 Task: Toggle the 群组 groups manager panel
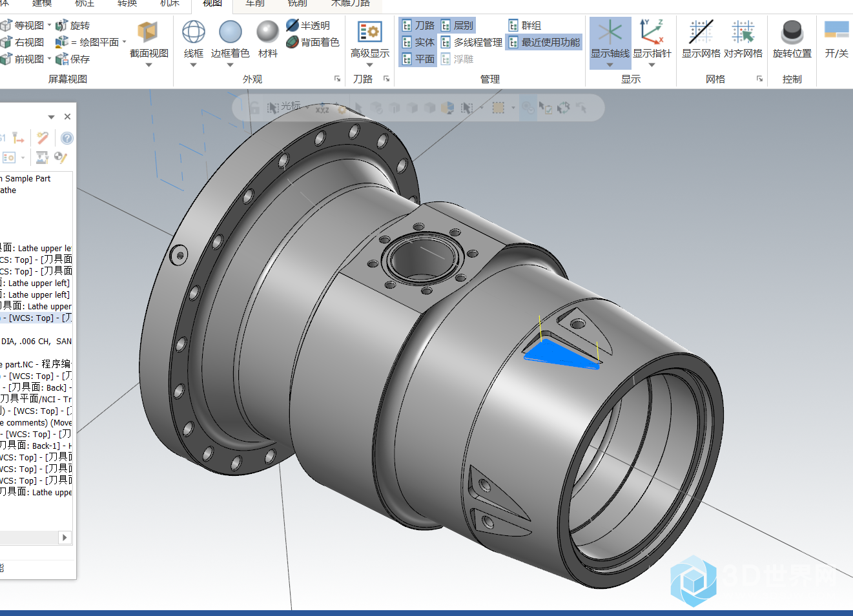pos(525,25)
